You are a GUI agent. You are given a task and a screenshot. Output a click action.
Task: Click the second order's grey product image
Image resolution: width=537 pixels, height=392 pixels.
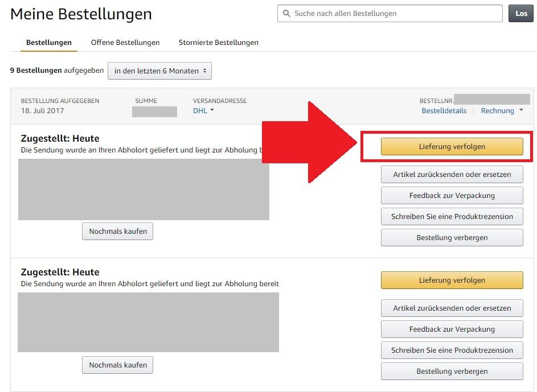click(148, 322)
